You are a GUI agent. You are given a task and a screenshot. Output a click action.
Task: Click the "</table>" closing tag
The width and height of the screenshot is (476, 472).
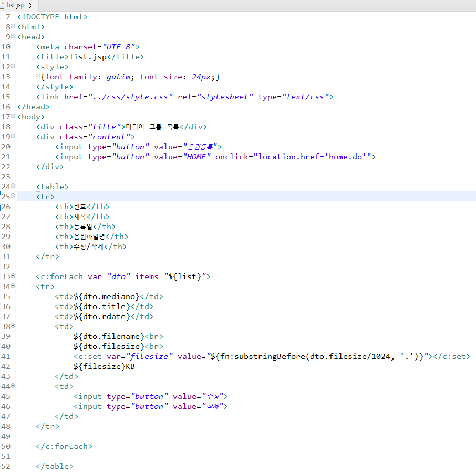pyautogui.click(x=55, y=467)
